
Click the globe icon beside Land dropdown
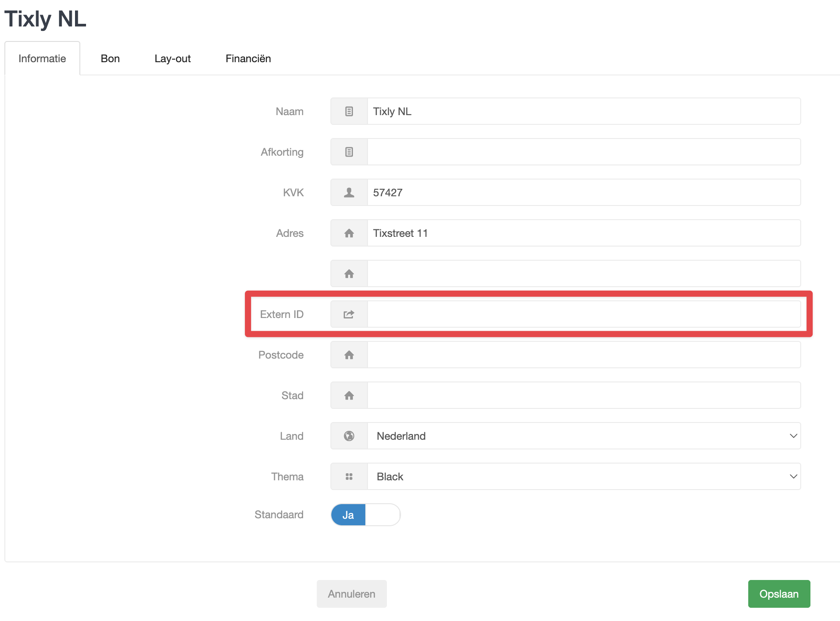[349, 436]
